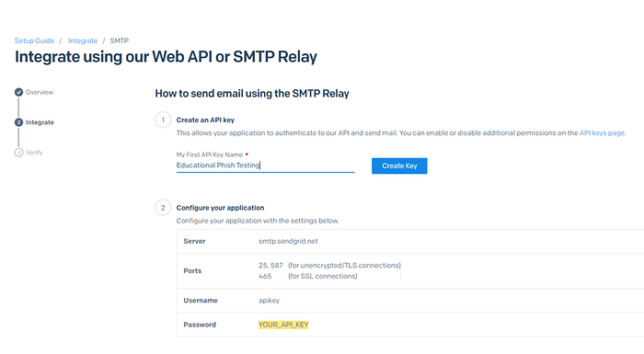Select the Overview step checkmark icon
Viewport: 644px width, 354px height.
pos(18,92)
